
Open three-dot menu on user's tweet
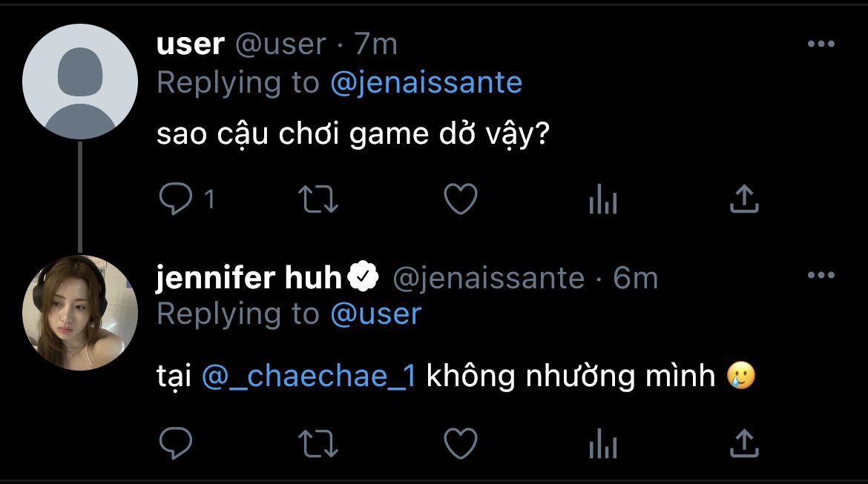tap(821, 44)
